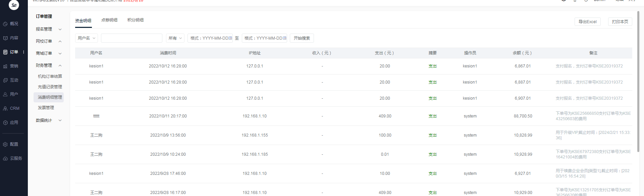The image size is (644, 196).
Task: Click IP address 192.168.1.155
Action: 255,135
